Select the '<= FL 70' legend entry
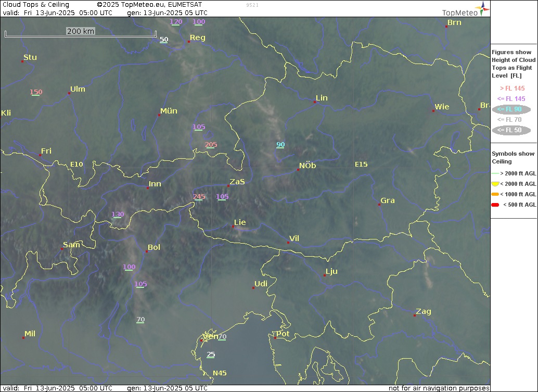This screenshot has width=538, height=392. [509, 119]
